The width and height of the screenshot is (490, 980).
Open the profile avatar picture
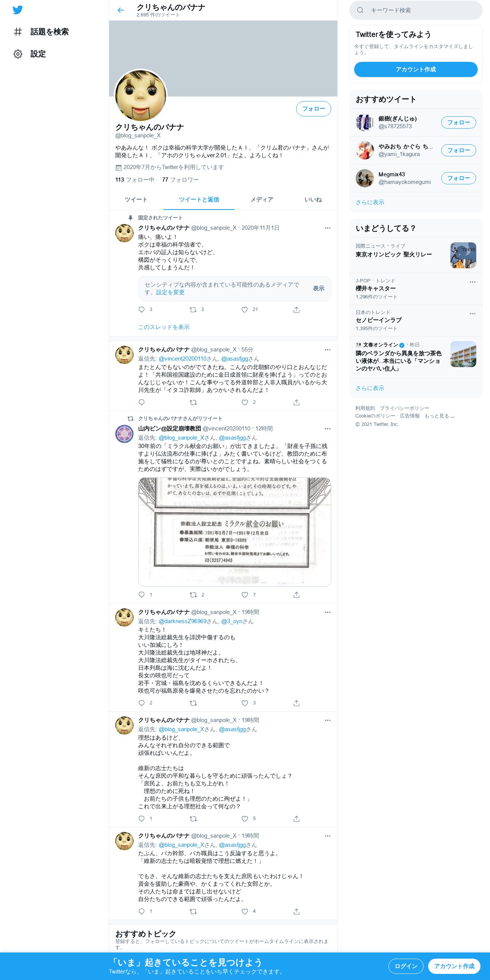[x=141, y=95]
